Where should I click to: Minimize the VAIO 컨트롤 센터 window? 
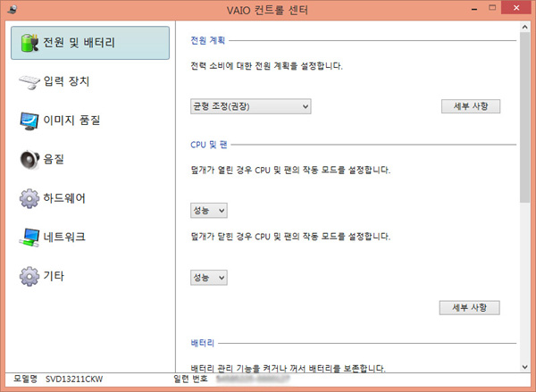pos(474,9)
